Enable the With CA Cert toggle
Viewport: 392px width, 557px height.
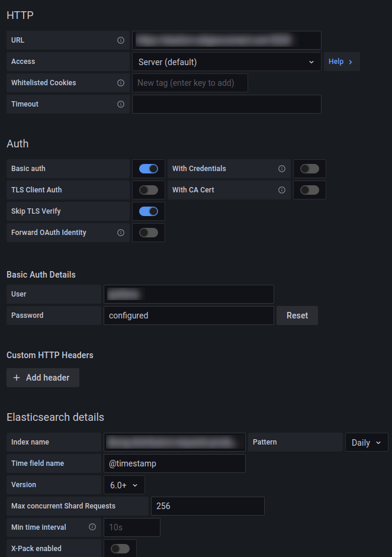(309, 190)
